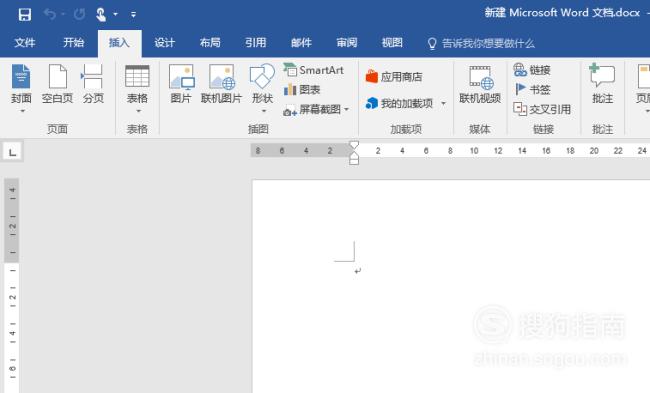Open the 邮件 (Mailings) tab
The height and width of the screenshot is (393, 650).
tap(301, 43)
